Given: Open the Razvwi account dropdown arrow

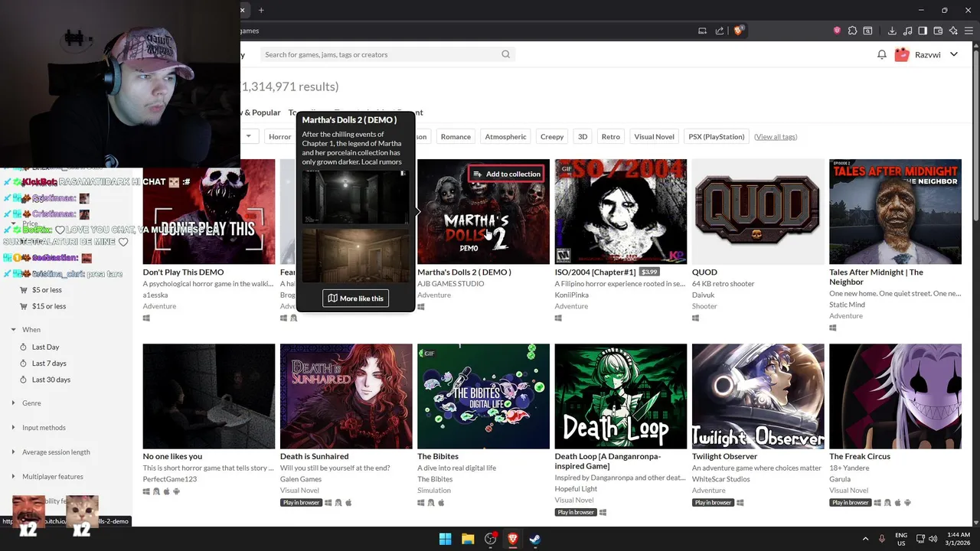Looking at the screenshot, I should point(954,54).
